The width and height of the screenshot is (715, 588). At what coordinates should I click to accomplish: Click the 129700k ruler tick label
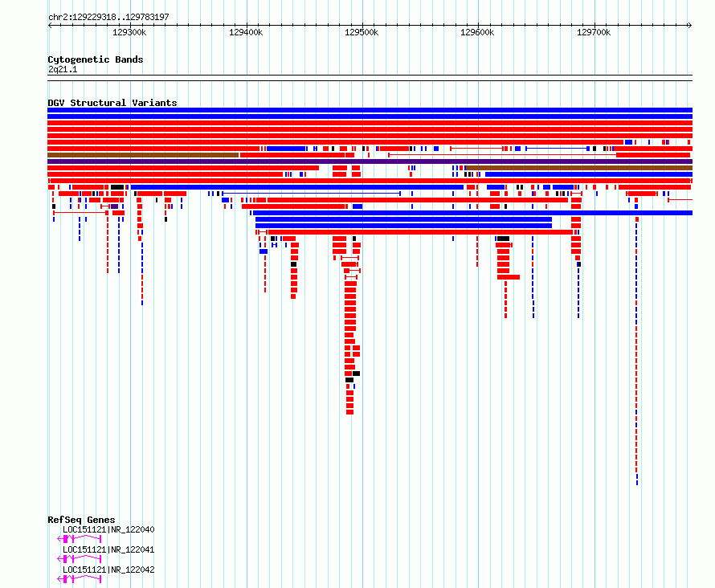594,32
